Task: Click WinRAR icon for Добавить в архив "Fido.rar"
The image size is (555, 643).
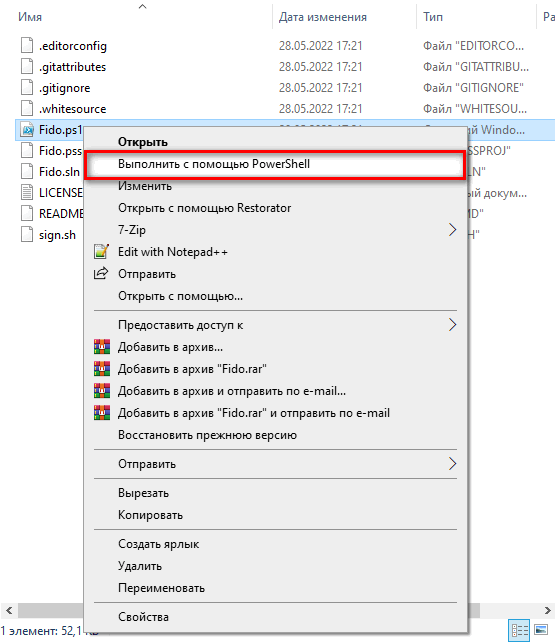Action: click(x=102, y=369)
